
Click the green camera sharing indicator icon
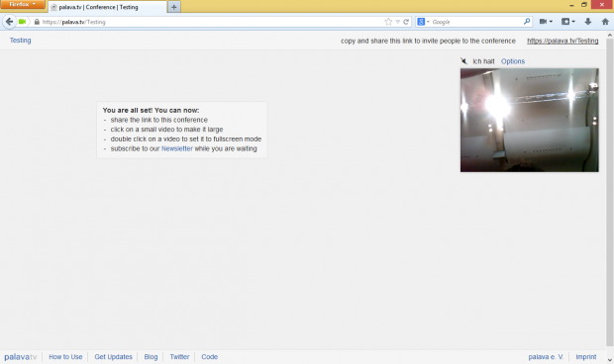click(x=22, y=22)
